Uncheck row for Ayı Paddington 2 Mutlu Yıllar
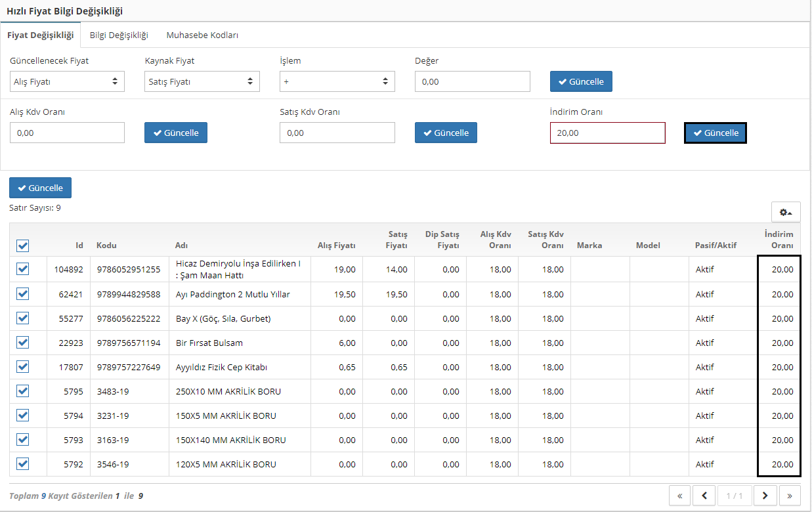 point(23,294)
